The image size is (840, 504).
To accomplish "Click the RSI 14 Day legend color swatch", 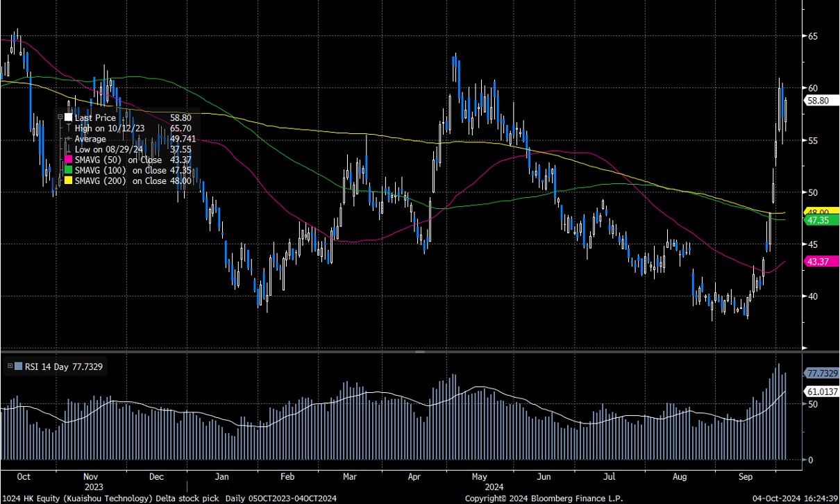I will 18,367.
